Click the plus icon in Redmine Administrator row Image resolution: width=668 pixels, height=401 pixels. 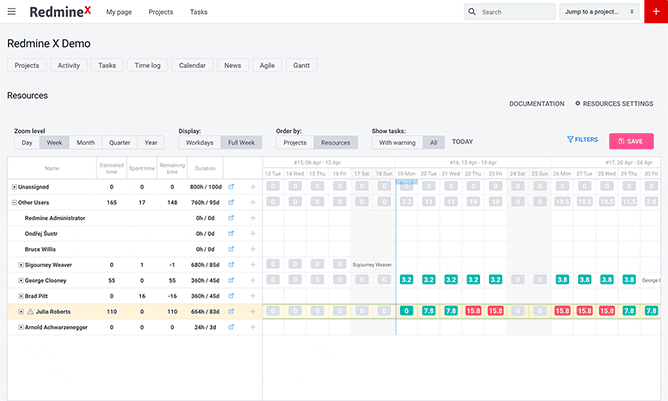(x=253, y=218)
